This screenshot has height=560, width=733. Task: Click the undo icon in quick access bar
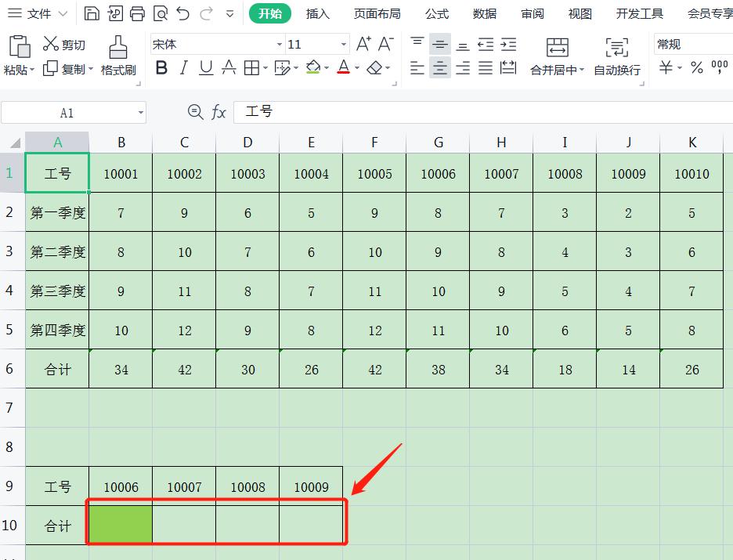click(183, 13)
